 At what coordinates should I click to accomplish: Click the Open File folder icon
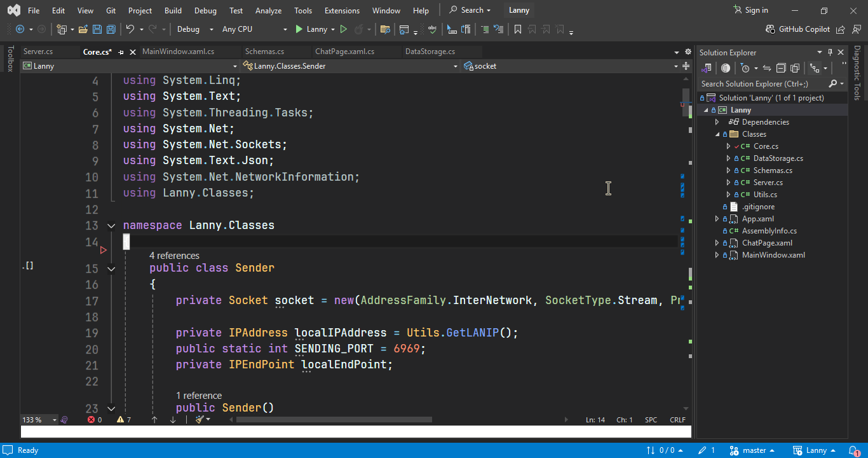[83, 29]
